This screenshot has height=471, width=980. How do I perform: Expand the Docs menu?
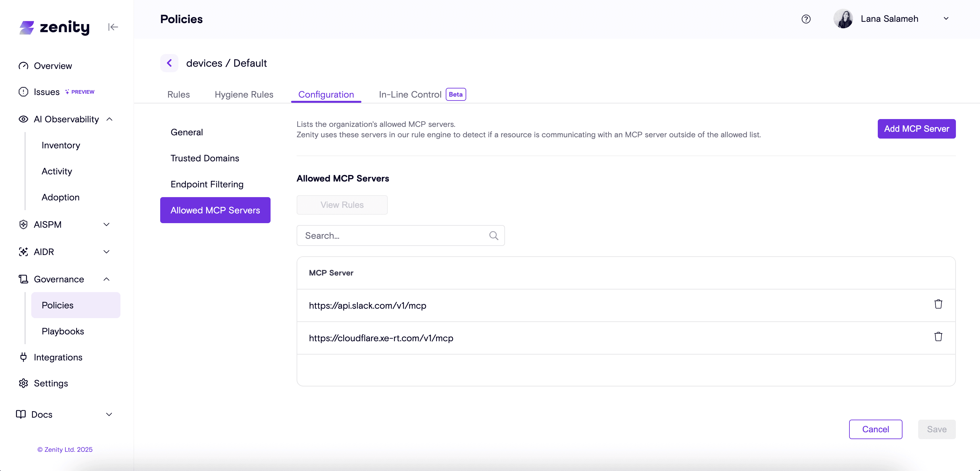pyautogui.click(x=109, y=414)
